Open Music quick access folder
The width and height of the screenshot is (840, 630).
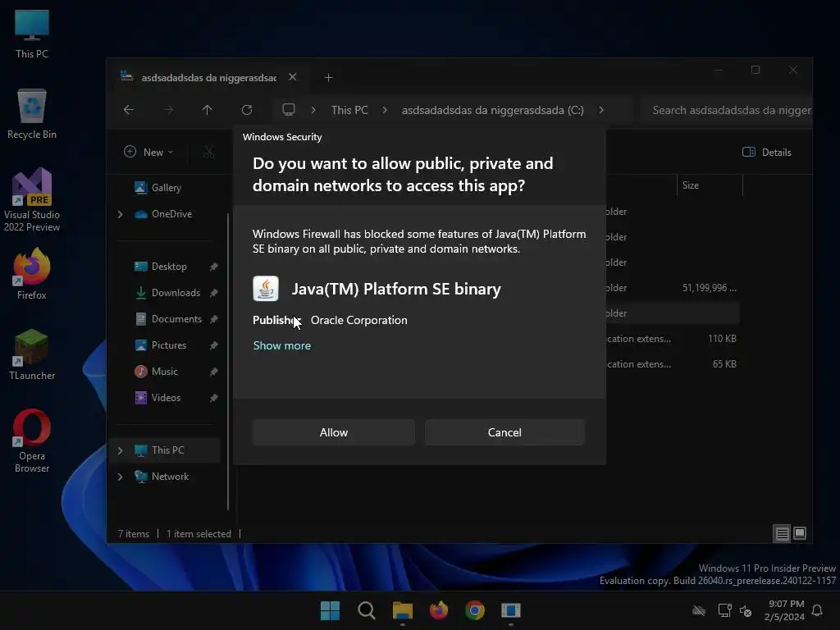(164, 372)
